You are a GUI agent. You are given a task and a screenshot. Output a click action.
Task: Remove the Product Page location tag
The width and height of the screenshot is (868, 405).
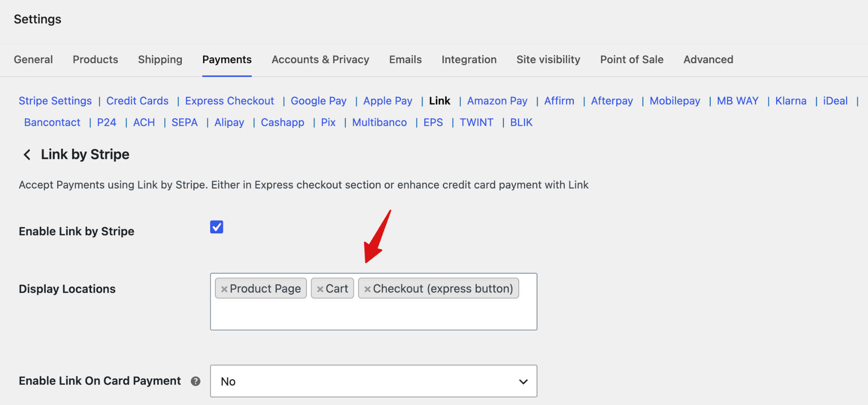[224, 289]
